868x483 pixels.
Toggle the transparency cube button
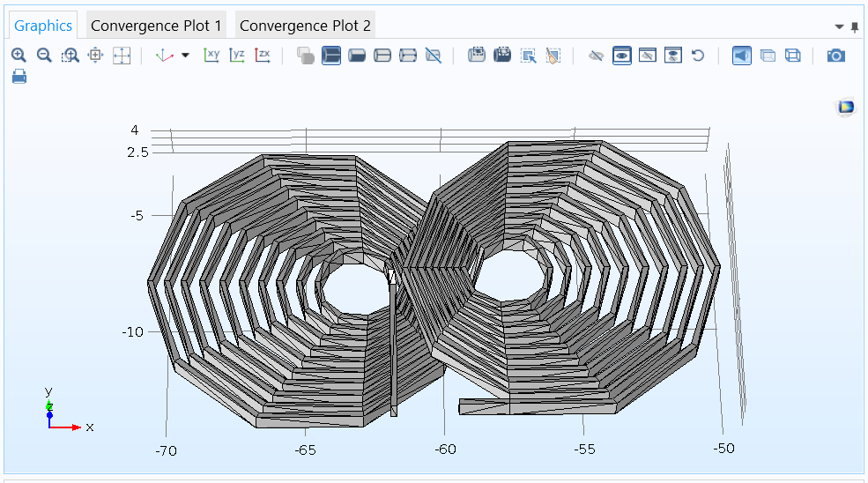(x=768, y=56)
